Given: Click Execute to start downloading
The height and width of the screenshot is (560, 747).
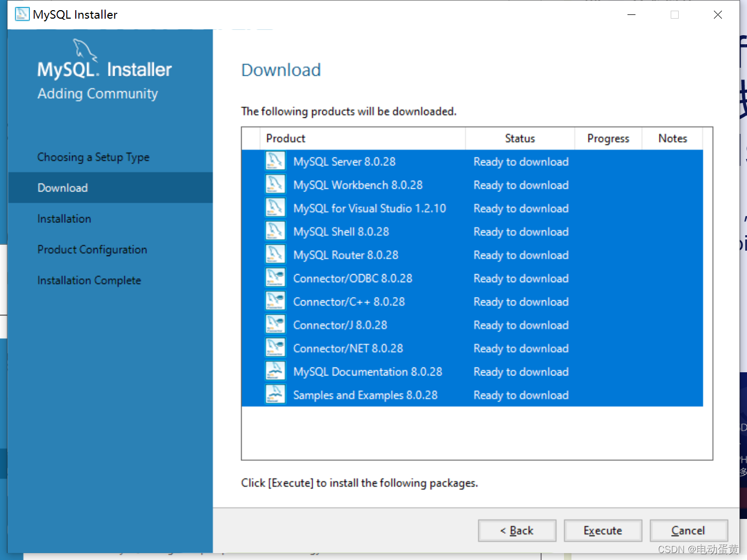Looking at the screenshot, I should [603, 531].
